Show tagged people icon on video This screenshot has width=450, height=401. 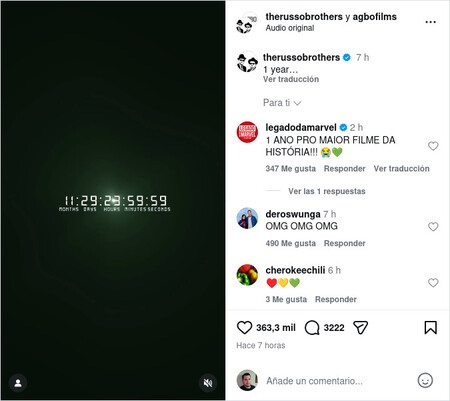pos(18,383)
